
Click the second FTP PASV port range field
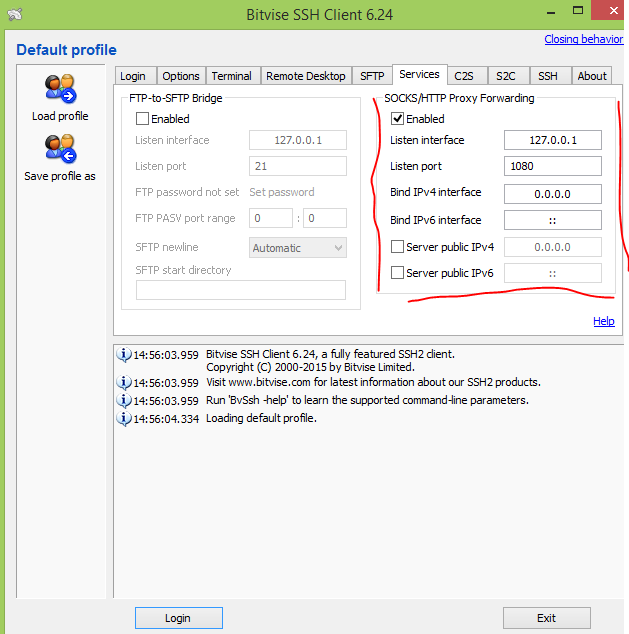[x=325, y=218]
